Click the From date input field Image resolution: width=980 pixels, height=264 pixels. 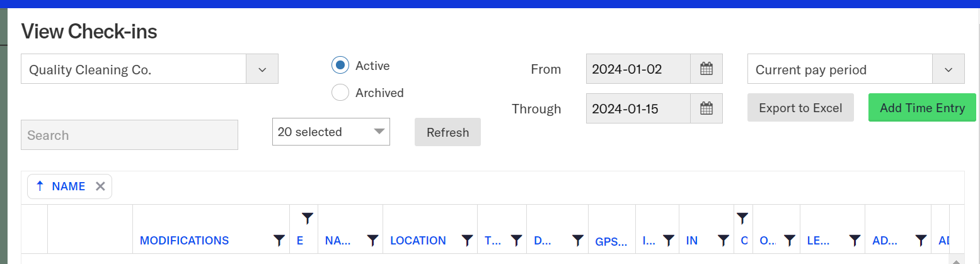pyautogui.click(x=638, y=69)
